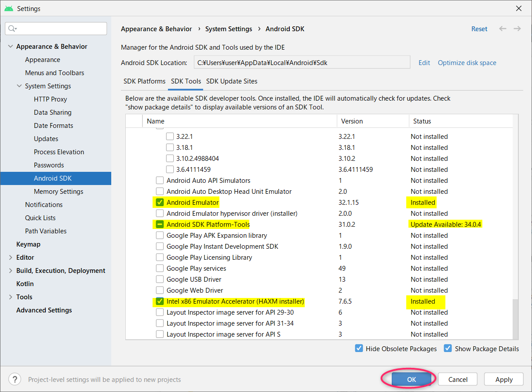Image resolution: width=532 pixels, height=392 pixels.
Task: Open the SDK Update Sites tab
Action: [232, 81]
